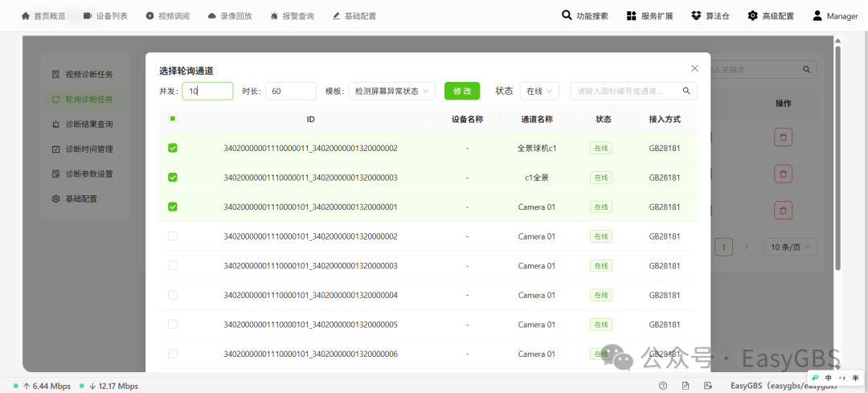The height and width of the screenshot is (393, 868).
Task: Open 高级配置 gear icon
Action: (752, 15)
